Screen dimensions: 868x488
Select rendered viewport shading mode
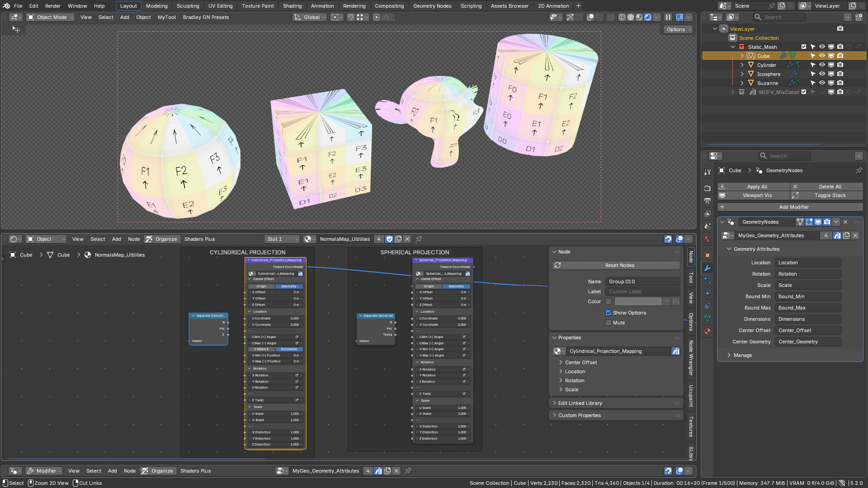pos(648,17)
